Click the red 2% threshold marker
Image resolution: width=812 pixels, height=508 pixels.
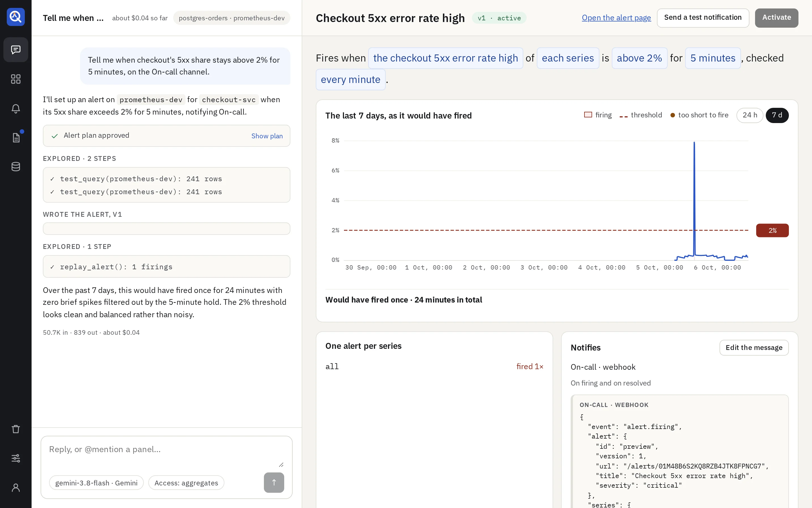(x=772, y=231)
